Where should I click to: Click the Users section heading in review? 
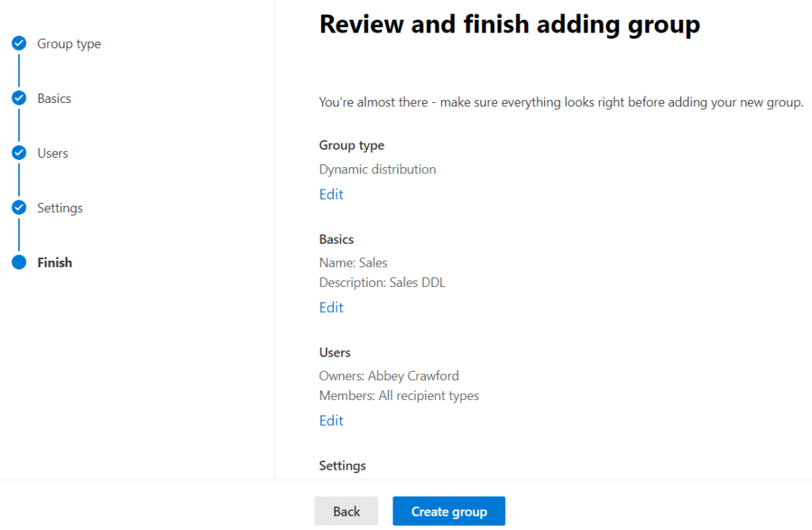pyautogui.click(x=335, y=353)
